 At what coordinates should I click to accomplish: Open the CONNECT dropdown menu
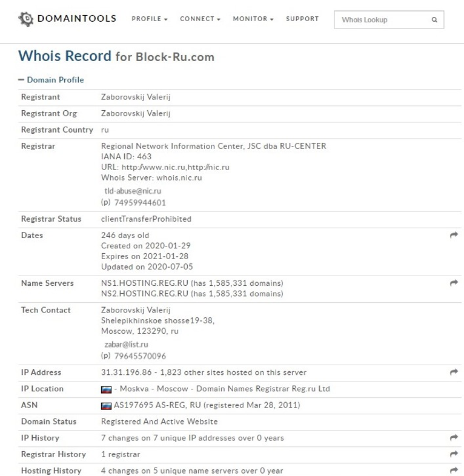click(x=200, y=19)
